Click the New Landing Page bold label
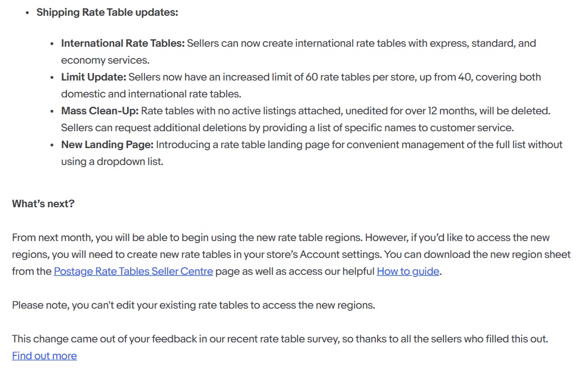 click(x=107, y=145)
